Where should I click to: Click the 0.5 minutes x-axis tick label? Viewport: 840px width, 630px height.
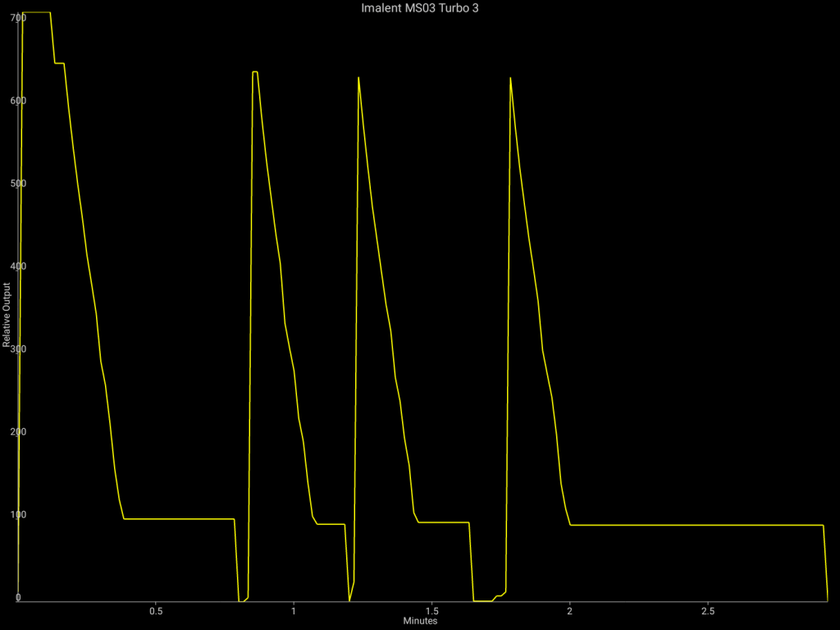155,611
